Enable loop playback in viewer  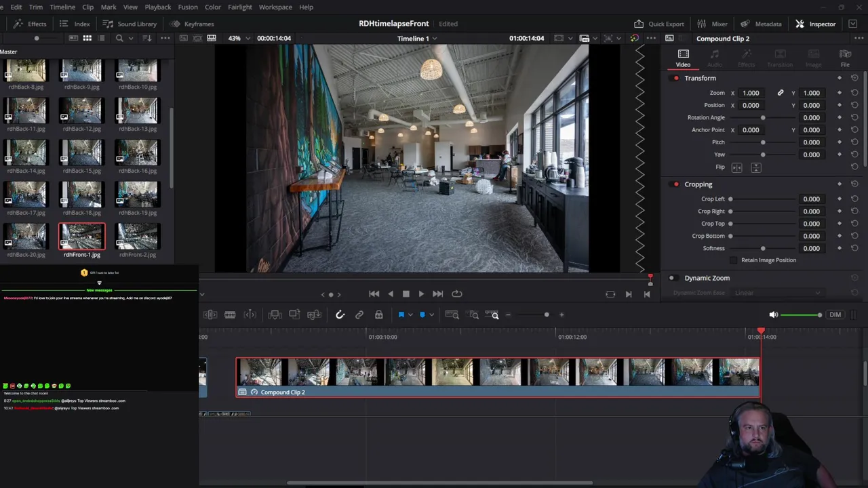[x=457, y=293]
